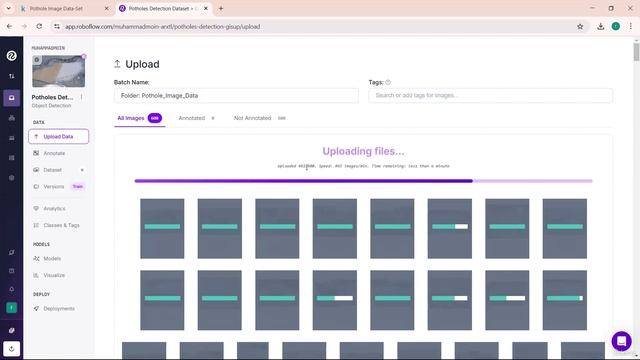The height and width of the screenshot is (360, 640).
Task: Switch to the Pothole Image Data-Set browser tab
Action: pyautogui.click(x=65, y=8)
